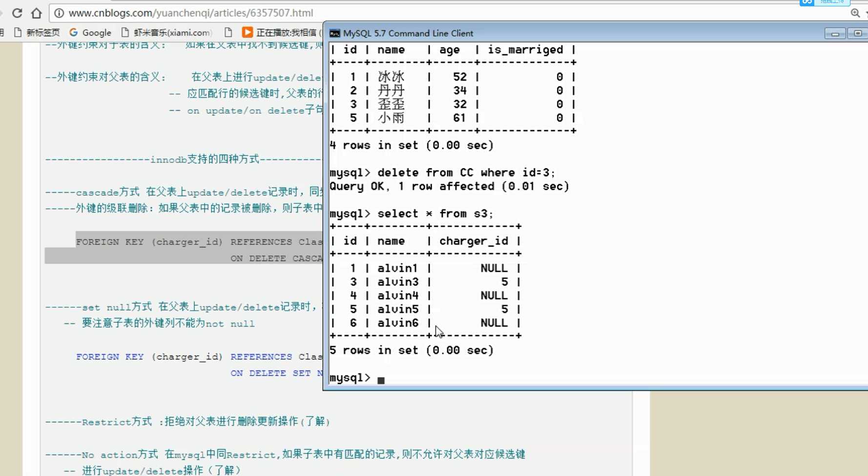Click NULL charger_id in alvin1 row
868x476 pixels.
[x=494, y=268]
